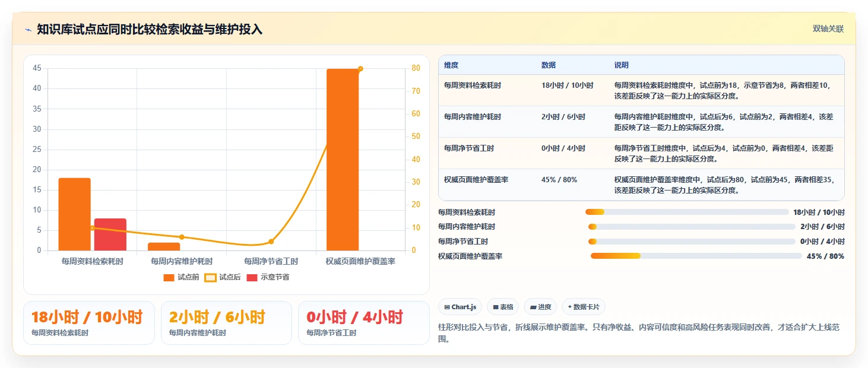Viewport: 868px width, 368px height.
Task: Toggle the 试点前 legend entry
Action: pyautogui.click(x=181, y=277)
